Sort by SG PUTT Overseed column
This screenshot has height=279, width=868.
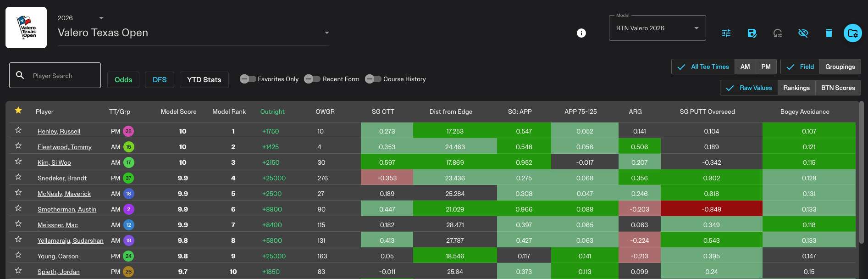pyautogui.click(x=707, y=112)
